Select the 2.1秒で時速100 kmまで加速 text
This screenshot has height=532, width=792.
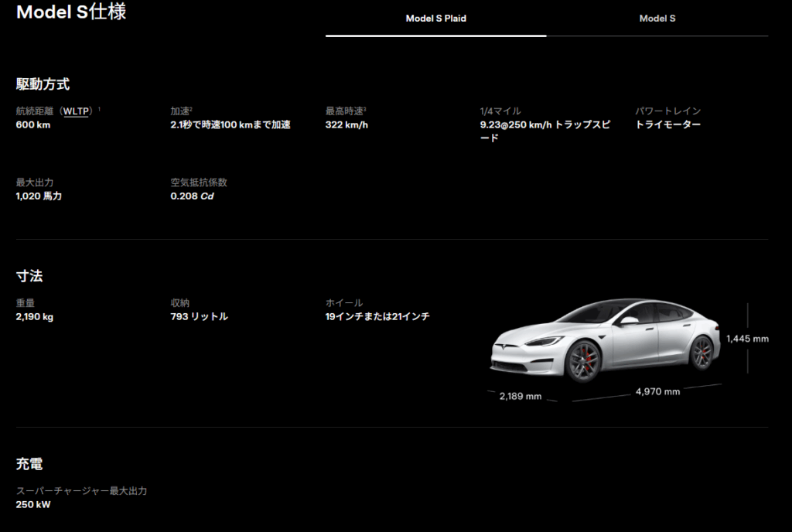(230, 124)
